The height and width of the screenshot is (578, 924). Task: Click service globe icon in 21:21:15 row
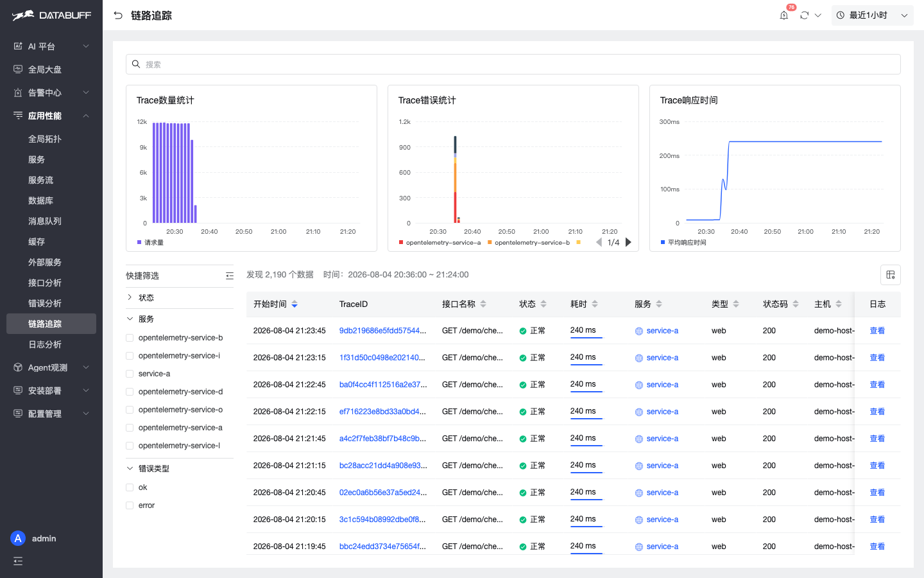[x=639, y=466]
